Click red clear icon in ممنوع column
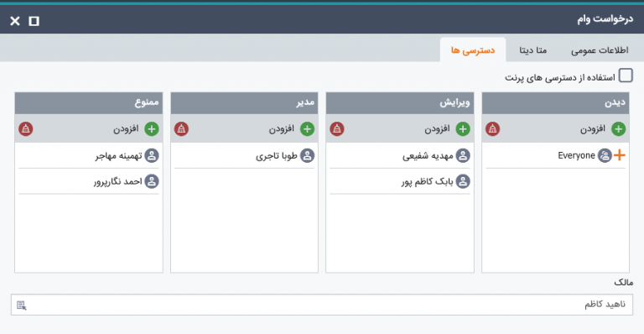Viewport: 644px width, 334px height. click(25, 129)
